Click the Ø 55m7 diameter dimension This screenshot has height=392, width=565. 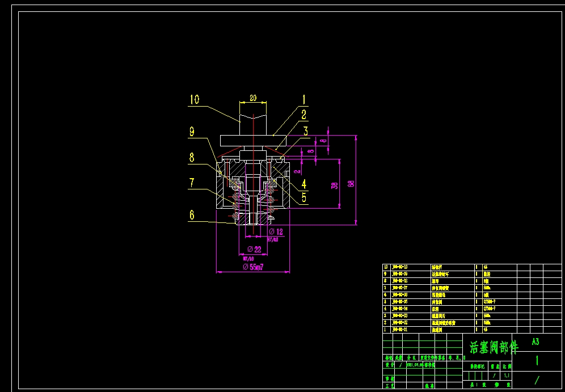[253, 267]
